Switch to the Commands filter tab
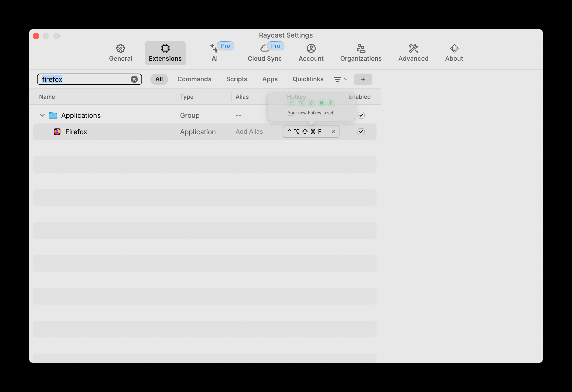The width and height of the screenshot is (572, 392). pyautogui.click(x=194, y=79)
